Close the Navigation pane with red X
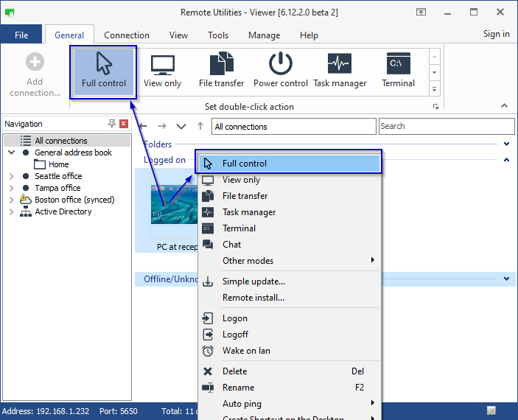The image size is (518, 420). coord(123,124)
